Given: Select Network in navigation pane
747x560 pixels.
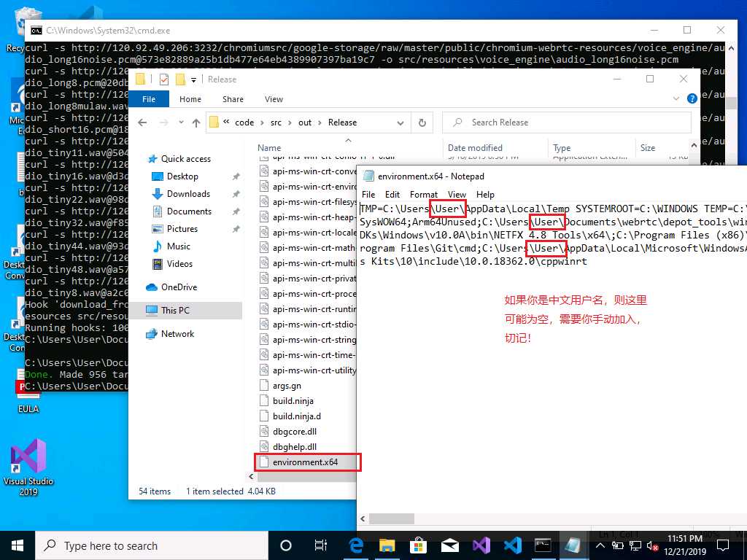Looking at the screenshot, I should tap(177, 334).
